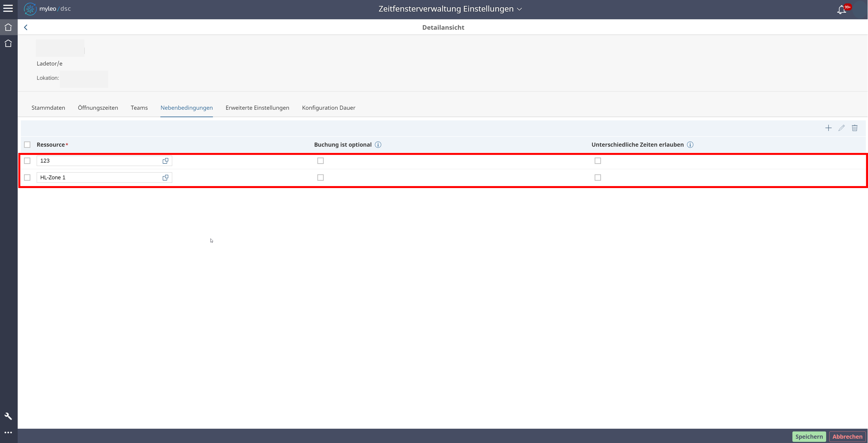This screenshot has width=868, height=443.
Task: Show info for Unterschiedliche Zeiten erlauben
Action: (x=690, y=145)
